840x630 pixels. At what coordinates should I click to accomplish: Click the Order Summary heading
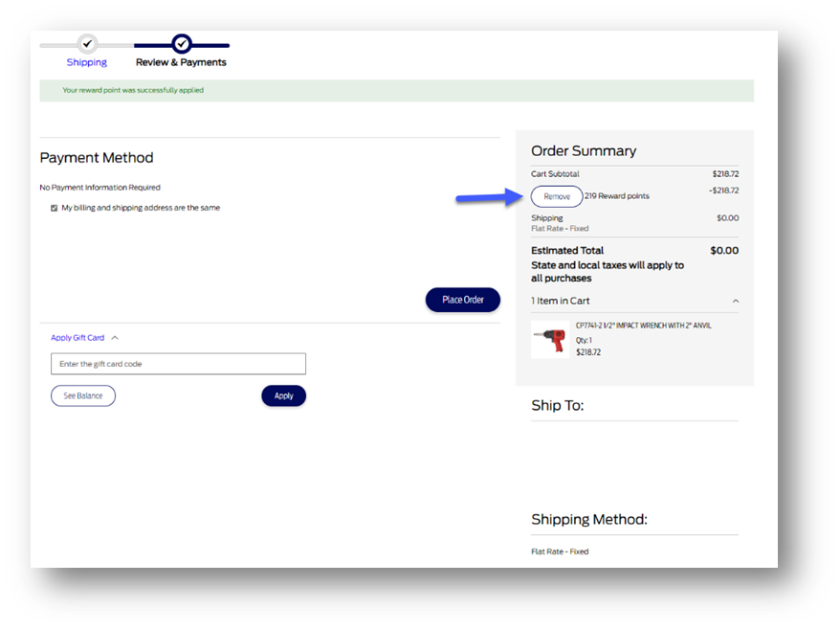[x=584, y=150]
